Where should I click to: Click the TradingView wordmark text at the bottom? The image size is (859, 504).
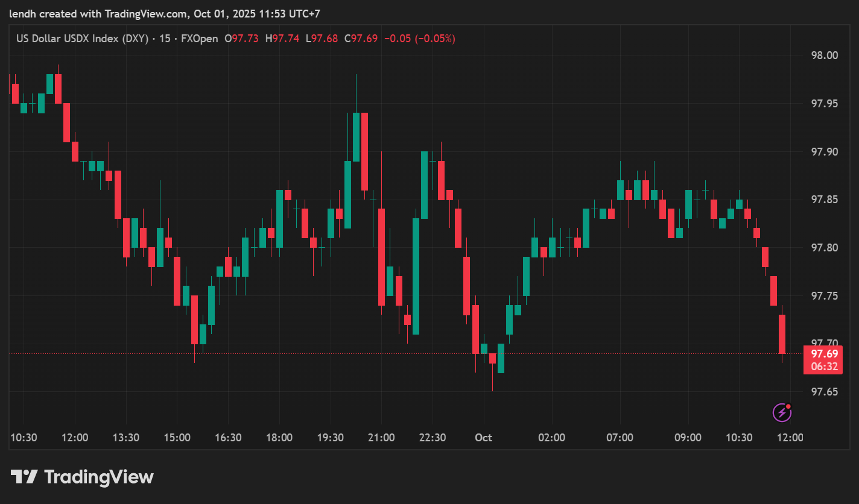coord(99,477)
